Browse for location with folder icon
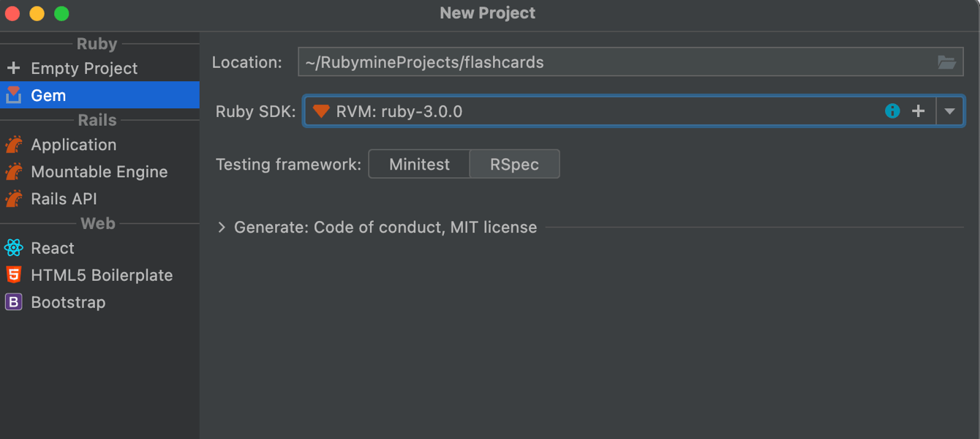This screenshot has width=980, height=439. pos(947,62)
